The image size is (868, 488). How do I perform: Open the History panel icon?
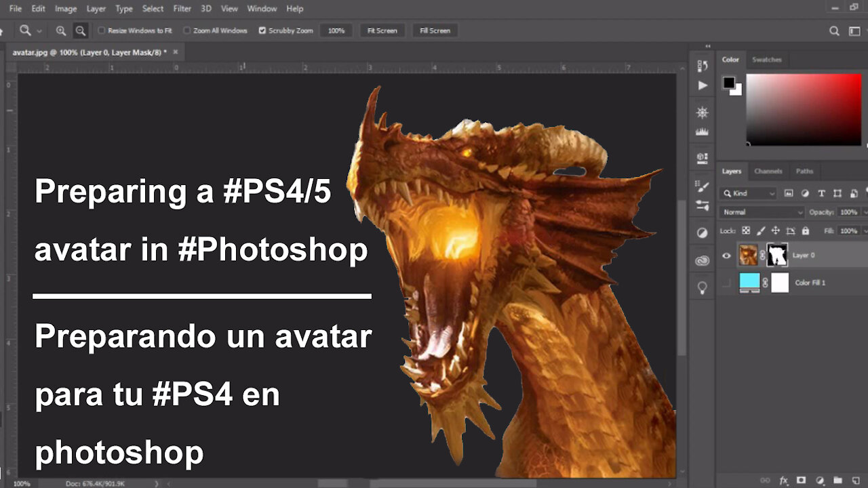pyautogui.click(x=702, y=65)
